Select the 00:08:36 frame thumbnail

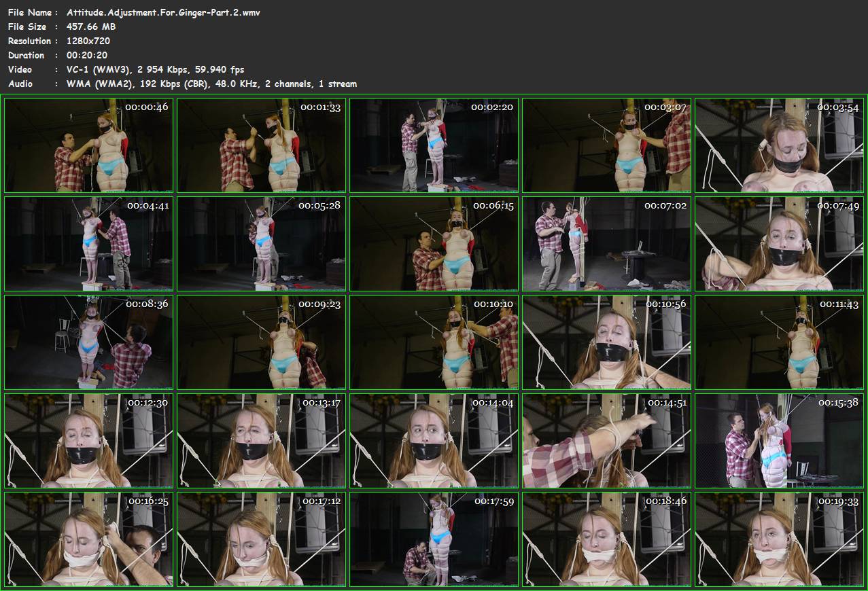[88, 342]
